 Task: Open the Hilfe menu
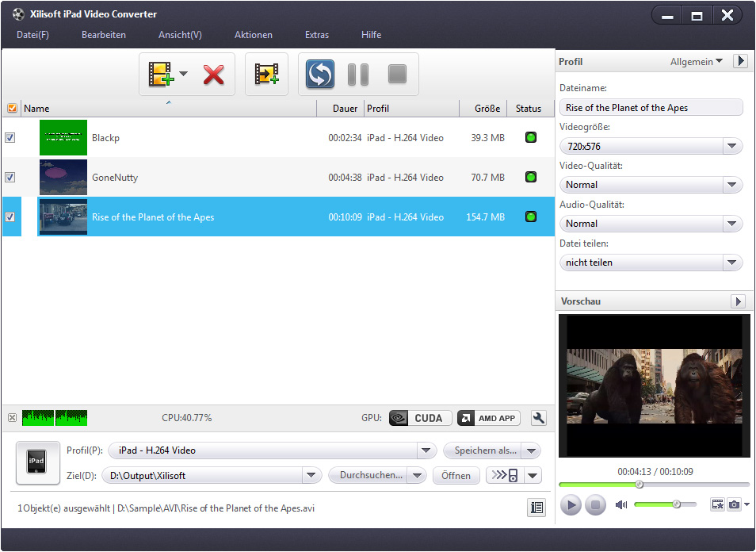371,35
